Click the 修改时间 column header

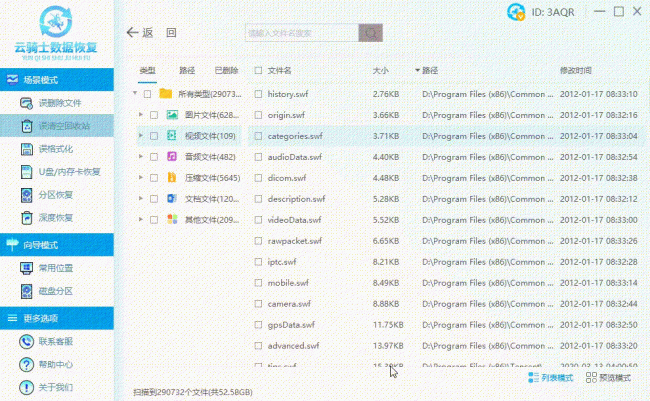(575, 70)
